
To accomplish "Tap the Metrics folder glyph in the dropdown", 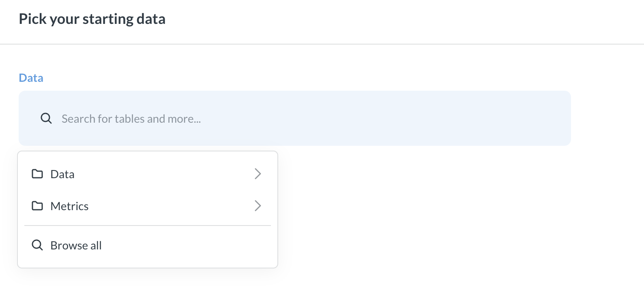I will coord(38,206).
